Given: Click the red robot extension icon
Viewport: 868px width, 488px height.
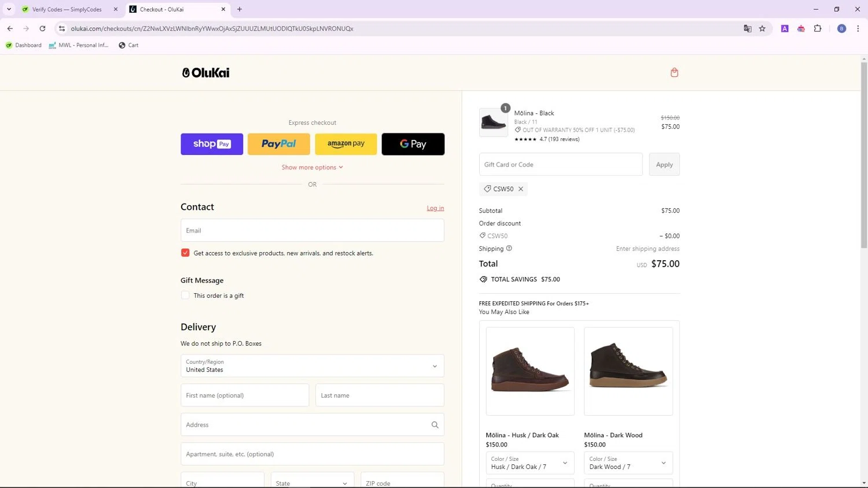Looking at the screenshot, I should 801,28.
